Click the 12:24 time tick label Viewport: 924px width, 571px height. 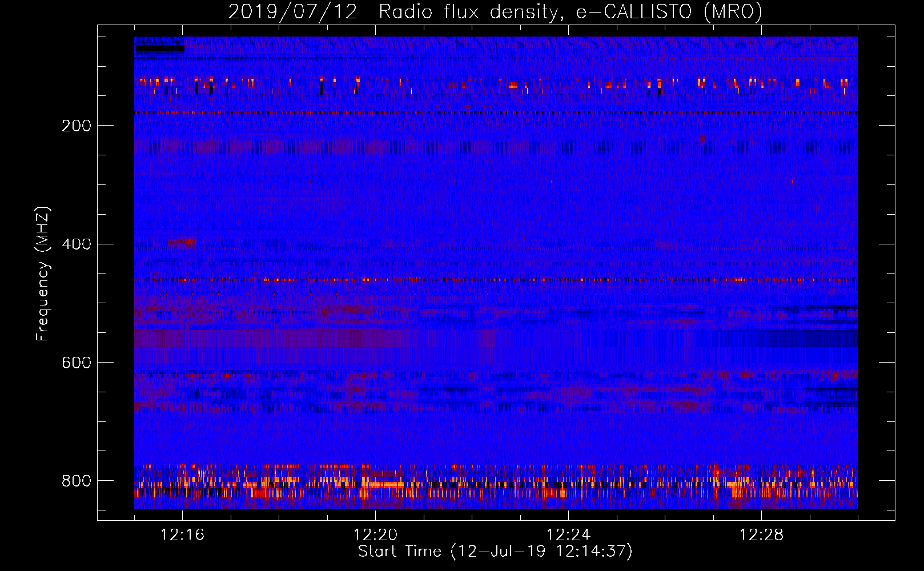(x=568, y=535)
